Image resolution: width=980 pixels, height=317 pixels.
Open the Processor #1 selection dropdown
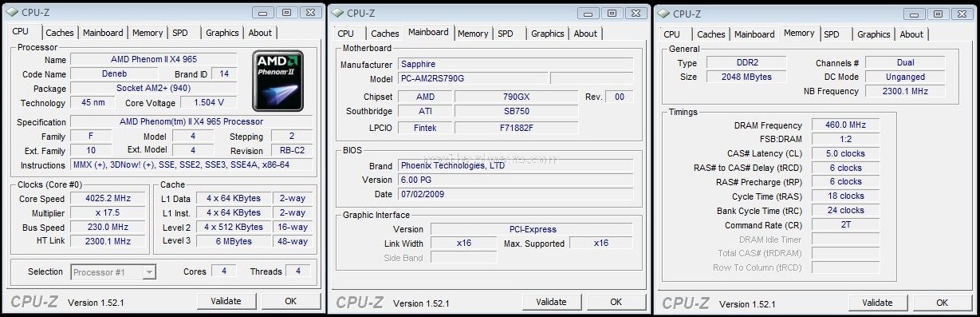[112, 272]
